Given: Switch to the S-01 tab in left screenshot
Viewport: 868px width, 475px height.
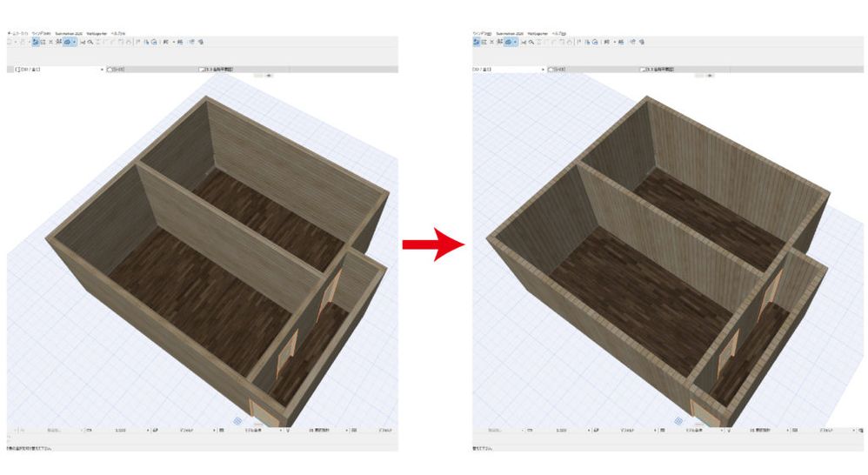Looking at the screenshot, I should (152, 70).
